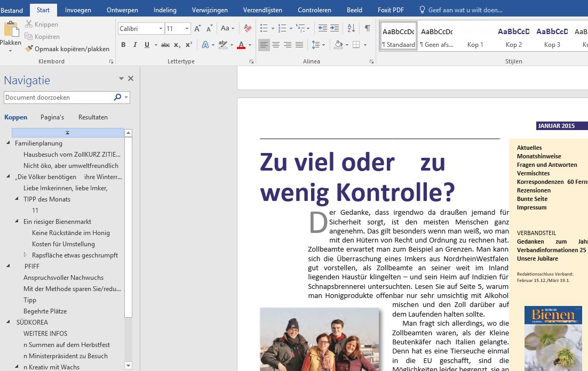Switch to the Invoegen tab
The image size is (588, 371).
click(78, 10)
